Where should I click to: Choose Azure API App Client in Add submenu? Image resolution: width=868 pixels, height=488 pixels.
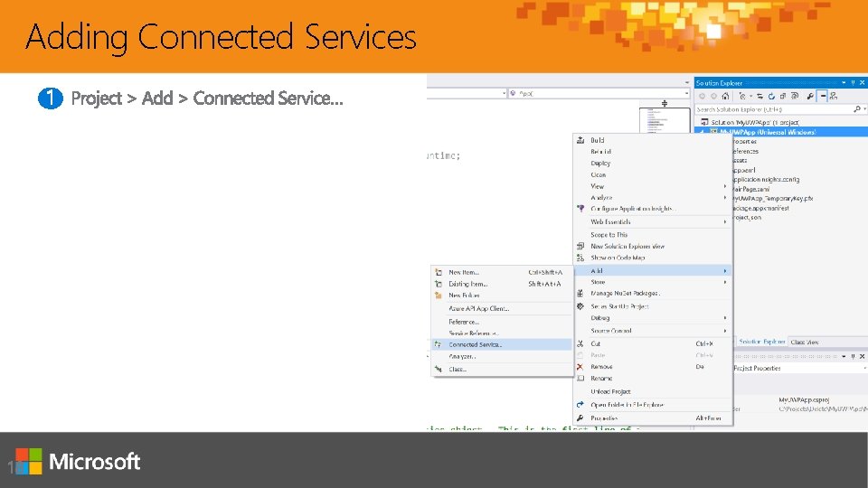click(479, 309)
